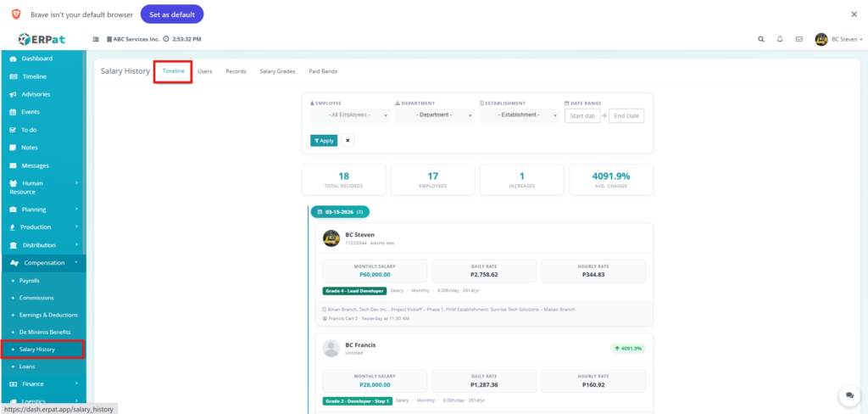Click BC Steven name in card
Viewport: 868px width, 414px height.
[359, 234]
